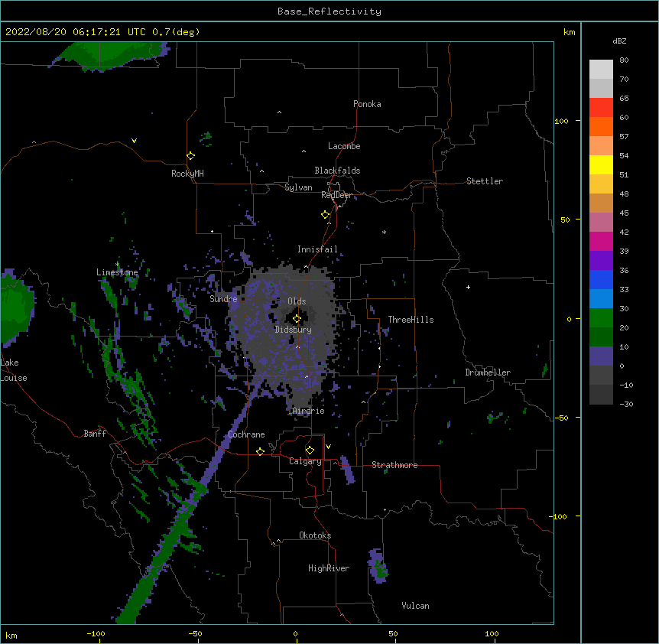Click the RockyMH label
The width and height of the screenshot is (659, 644).
click(187, 174)
